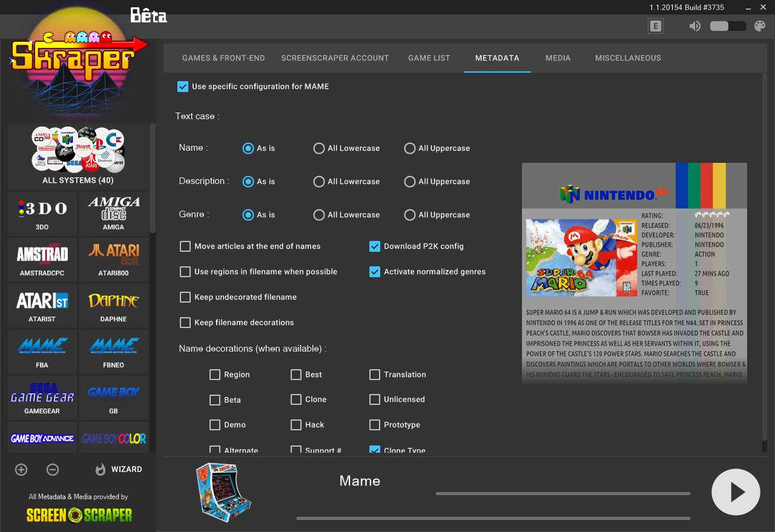The height and width of the screenshot is (532, 775).
Task: Select the 3DO system tile
Action: 42,214
